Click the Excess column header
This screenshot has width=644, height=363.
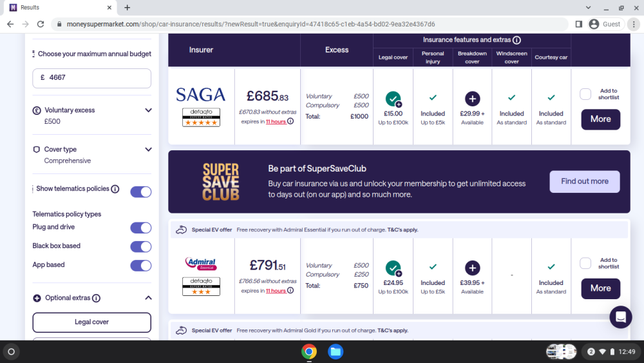[337, 50]
